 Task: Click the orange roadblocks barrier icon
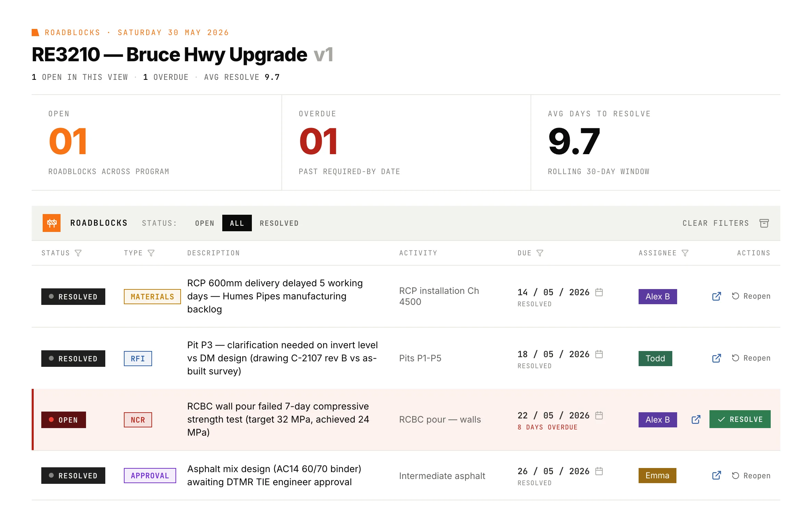point(52,223)
